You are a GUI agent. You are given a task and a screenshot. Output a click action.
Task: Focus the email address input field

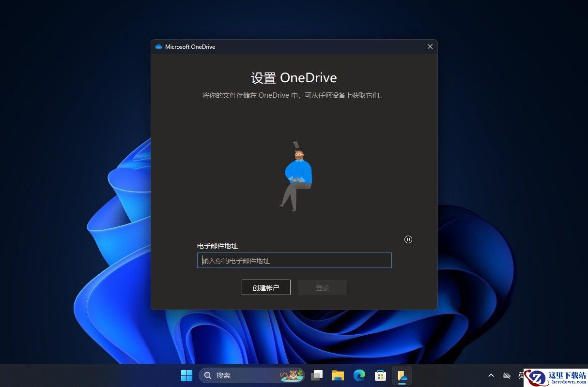pos(294,260)
